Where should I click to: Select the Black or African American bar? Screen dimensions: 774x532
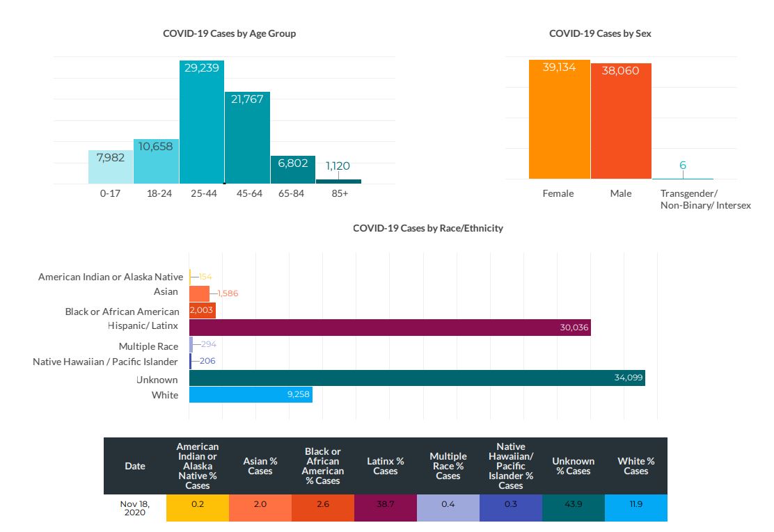203,310
